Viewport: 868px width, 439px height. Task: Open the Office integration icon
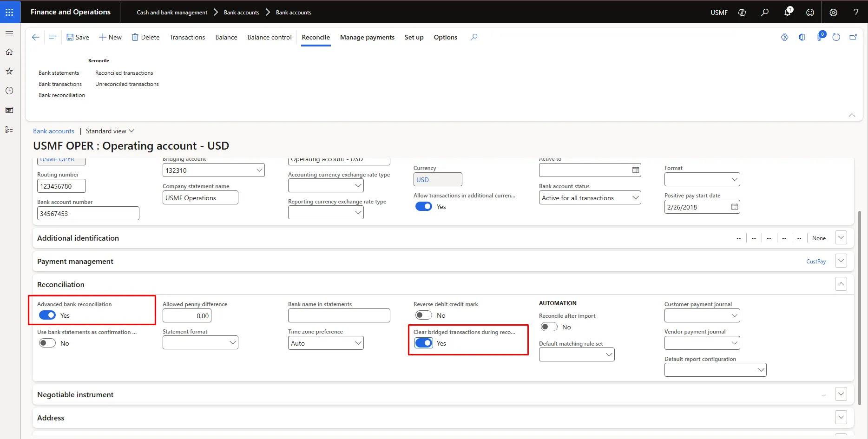[x=802, y=37]
